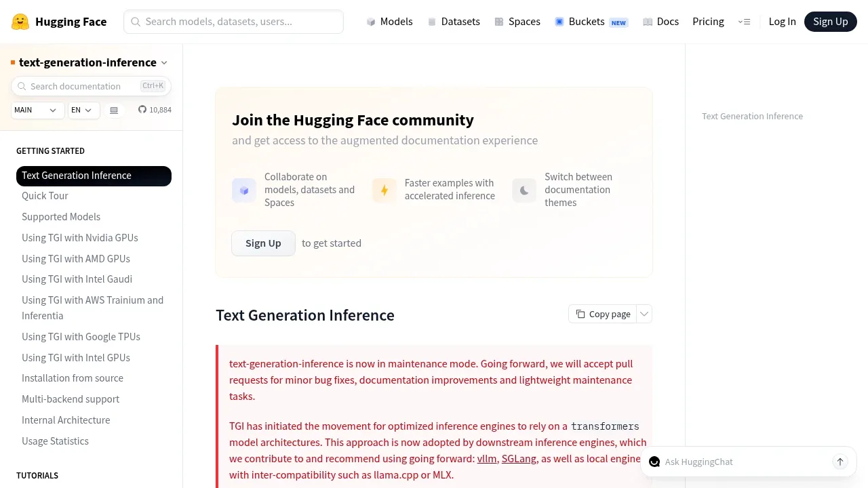Click the cube icon beside Collaborate on models

coord(244,190)
